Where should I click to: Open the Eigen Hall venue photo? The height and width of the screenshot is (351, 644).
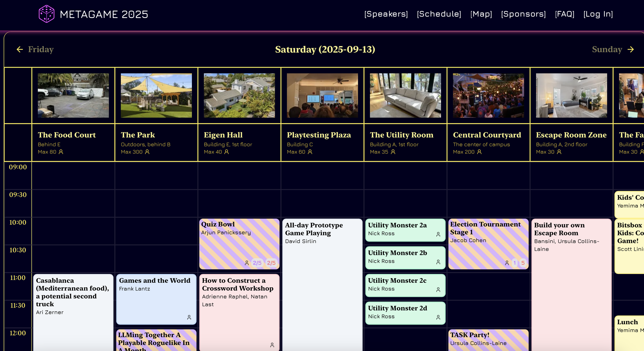click(x=239, y=96)
